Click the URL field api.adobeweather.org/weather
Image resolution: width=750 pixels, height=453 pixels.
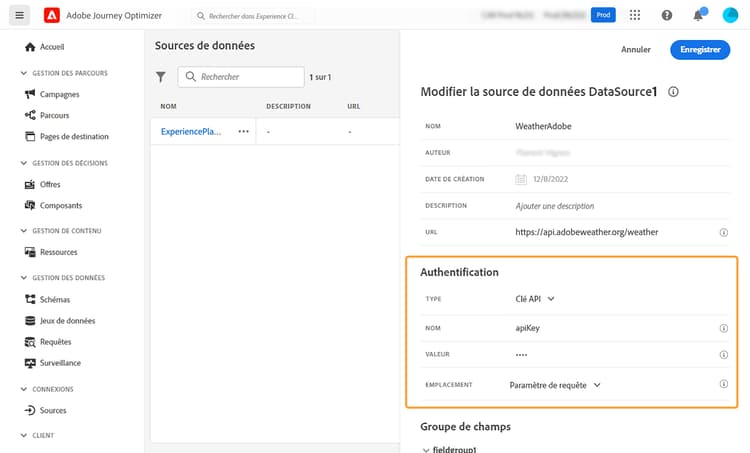coord(586,232)
